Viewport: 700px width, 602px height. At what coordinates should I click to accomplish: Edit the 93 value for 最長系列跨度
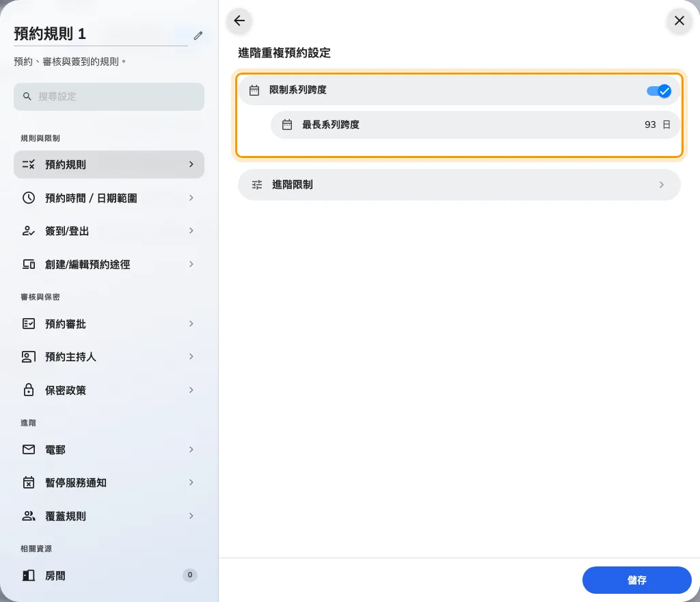649,125
